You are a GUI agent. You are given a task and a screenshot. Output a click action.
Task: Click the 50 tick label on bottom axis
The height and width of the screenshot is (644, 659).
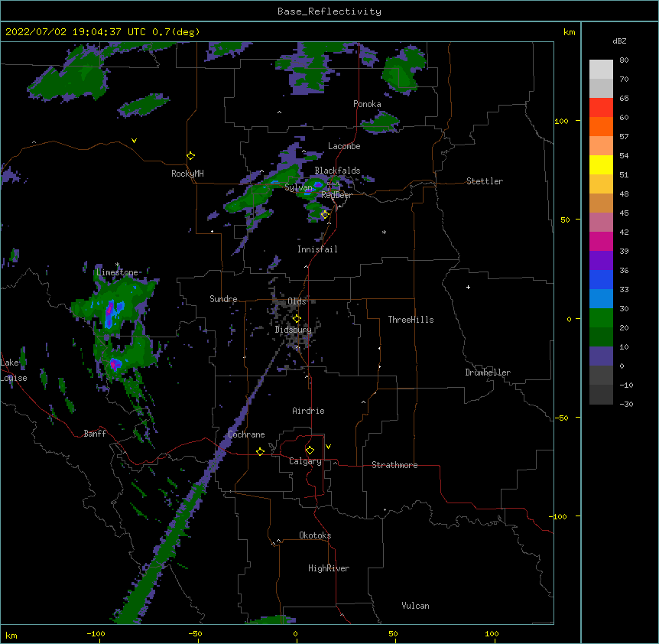pyautogui.click(x=393, y=633)
